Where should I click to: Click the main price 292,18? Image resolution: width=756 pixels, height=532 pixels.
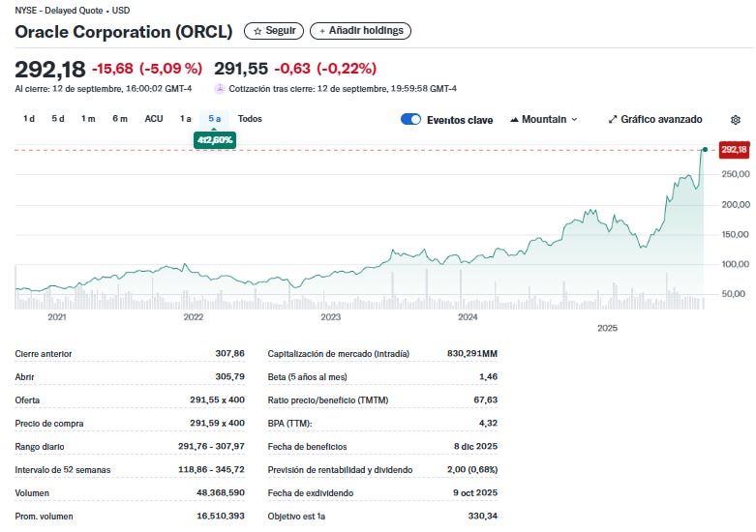point(50,70)
